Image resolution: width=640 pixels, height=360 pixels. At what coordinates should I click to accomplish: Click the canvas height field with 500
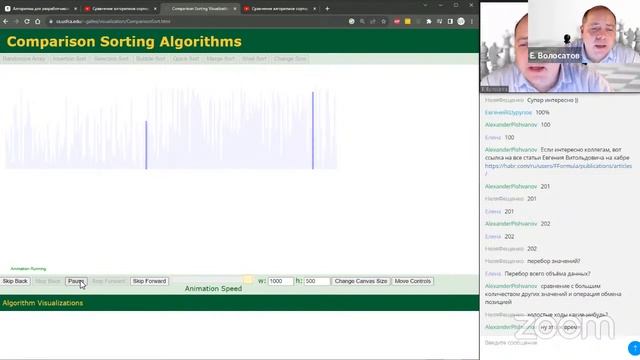coord(317,281)
